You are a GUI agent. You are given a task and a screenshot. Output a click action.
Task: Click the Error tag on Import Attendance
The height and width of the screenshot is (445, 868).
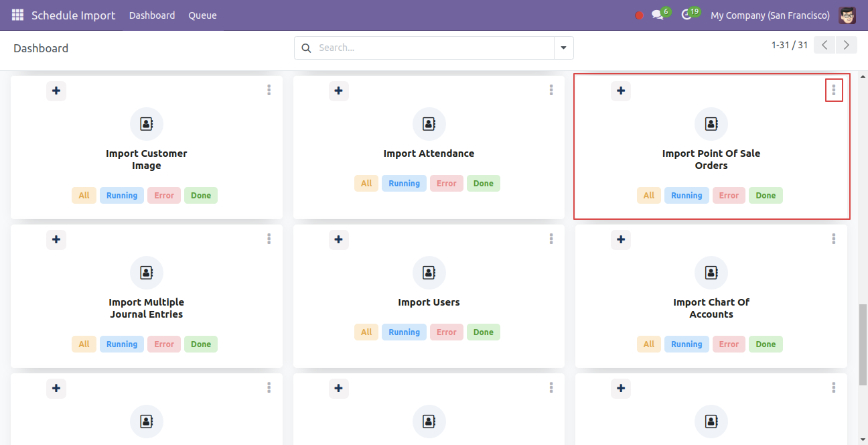pyautogui.click(x=447, y=184)
